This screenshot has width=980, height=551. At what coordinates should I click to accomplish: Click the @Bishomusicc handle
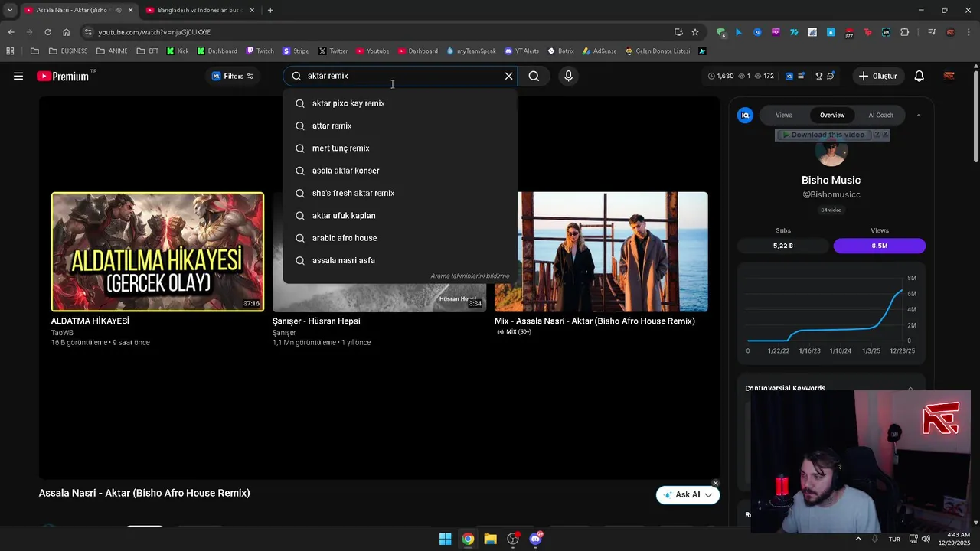tap(831, 194)
